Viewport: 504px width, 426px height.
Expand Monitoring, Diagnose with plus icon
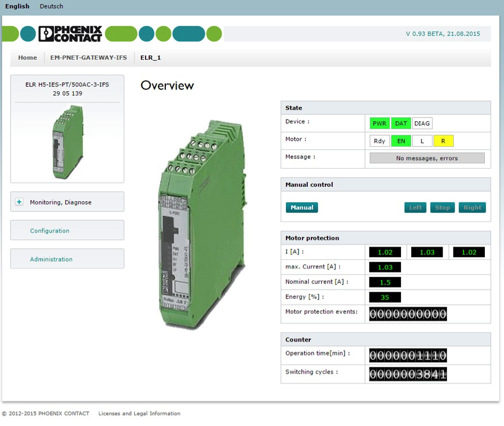point(20,202)
